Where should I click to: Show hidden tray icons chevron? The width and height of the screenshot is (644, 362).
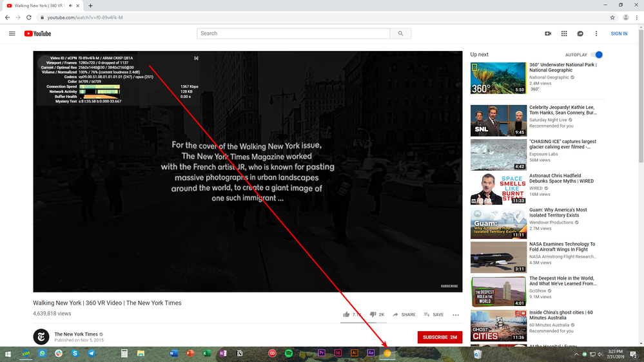(576, 354)
